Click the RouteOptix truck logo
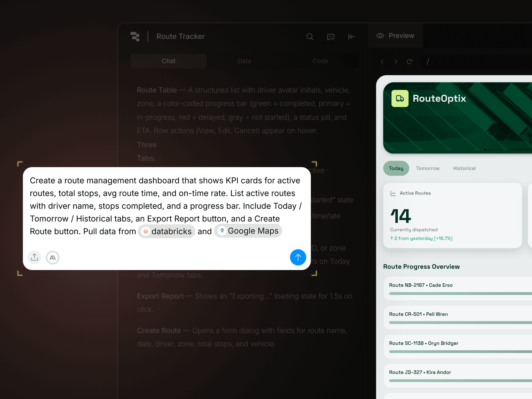532x399 pixels. [400, 99]
